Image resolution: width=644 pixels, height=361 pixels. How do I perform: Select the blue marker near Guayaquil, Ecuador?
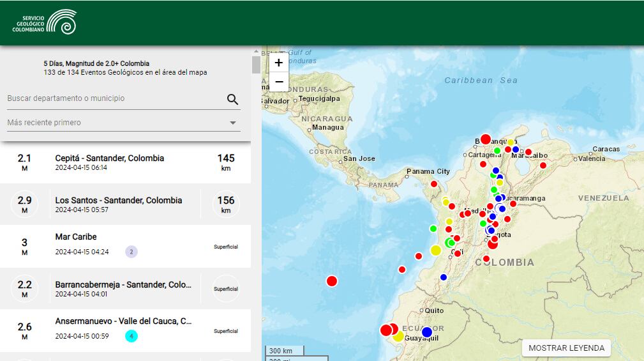[x=427, y=332]
